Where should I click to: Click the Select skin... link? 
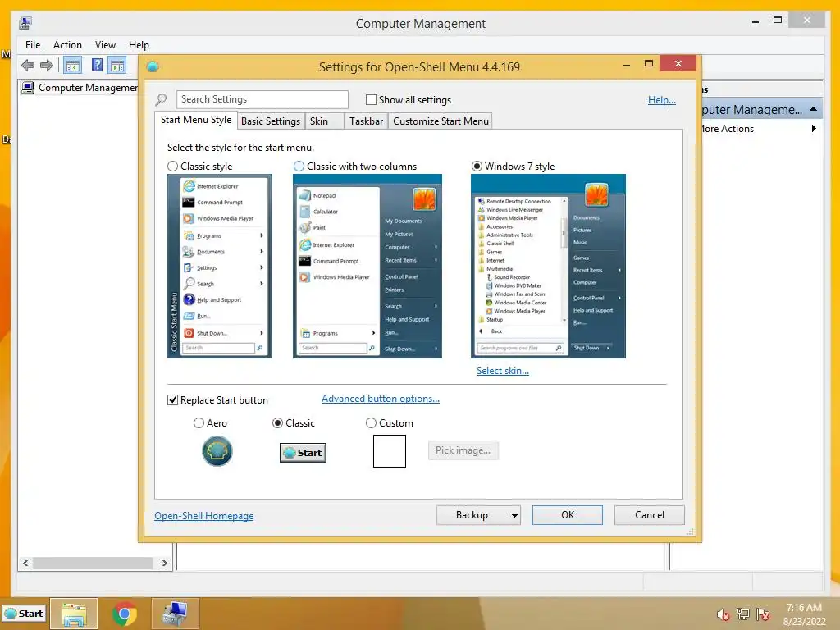(x=503, y=371)
